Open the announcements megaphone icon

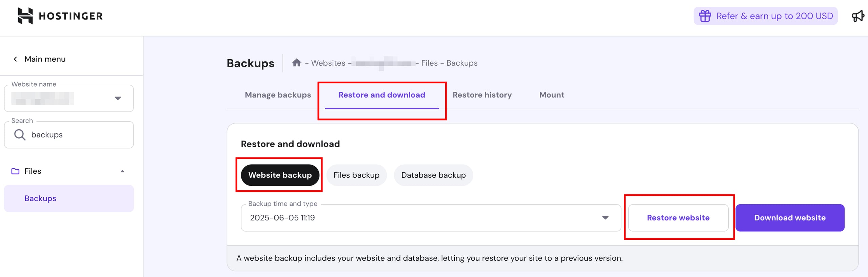click(x=858, y=16)
